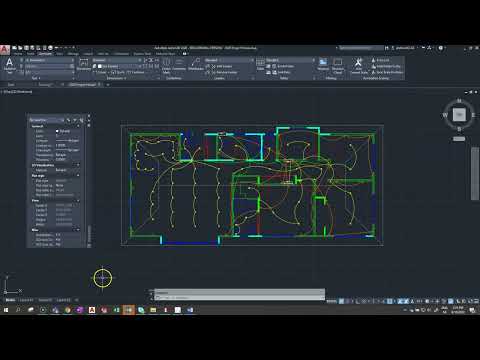480x360 pixels.
Task: Open Scale List in Annotation Scaling
Action: click(380, 60)
